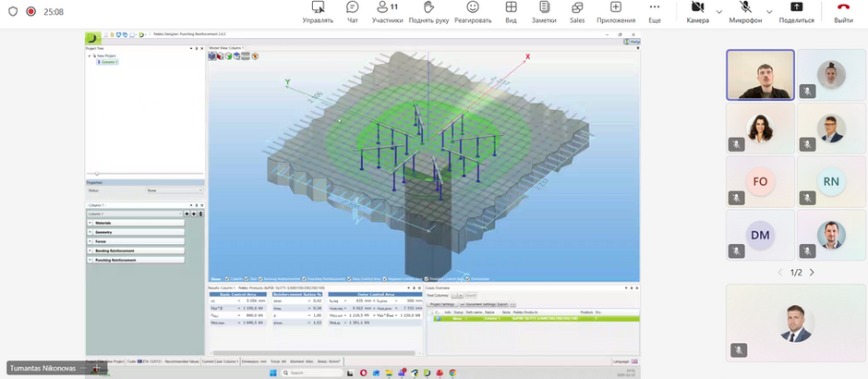Click the recording indicator icon
Image resolution: width=868 pixels, height=379 pixels.
coord(31,12)
